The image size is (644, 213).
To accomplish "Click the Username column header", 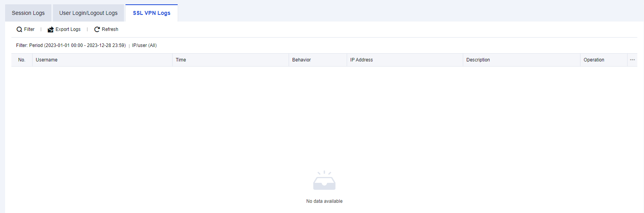I will click(102, 60).
